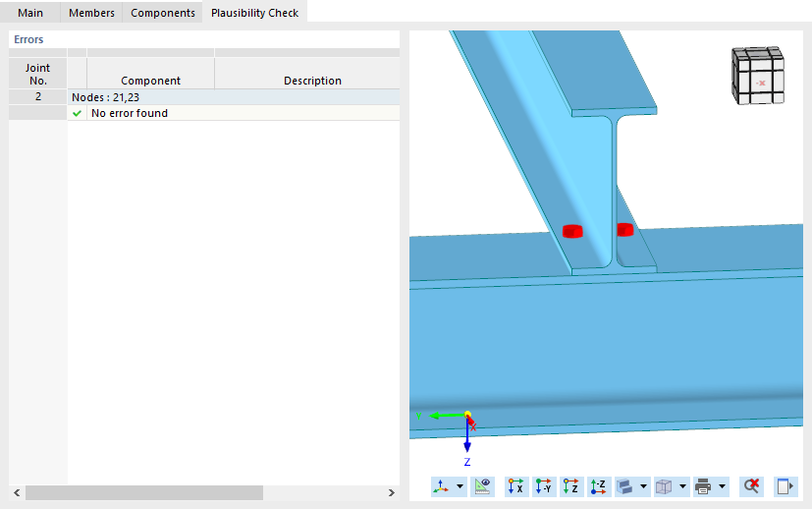Open the axes display dropdown arrow
This screenshot has height=509, width=812.
[460, 486]
